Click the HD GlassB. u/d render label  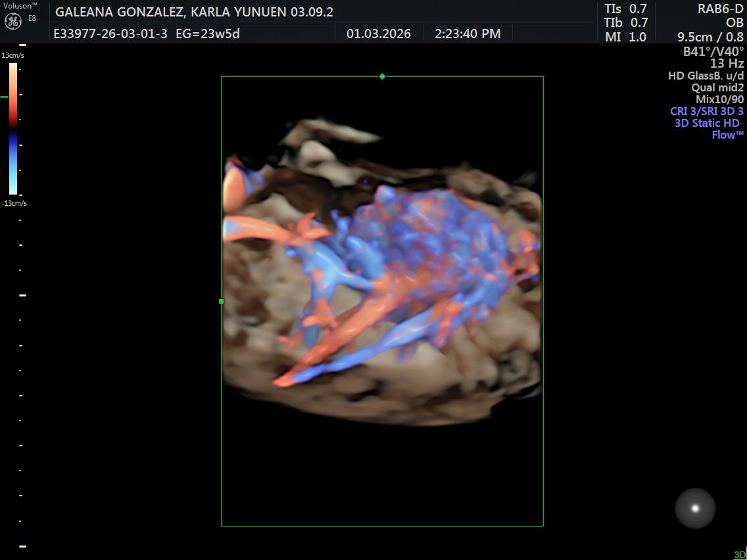706,75
